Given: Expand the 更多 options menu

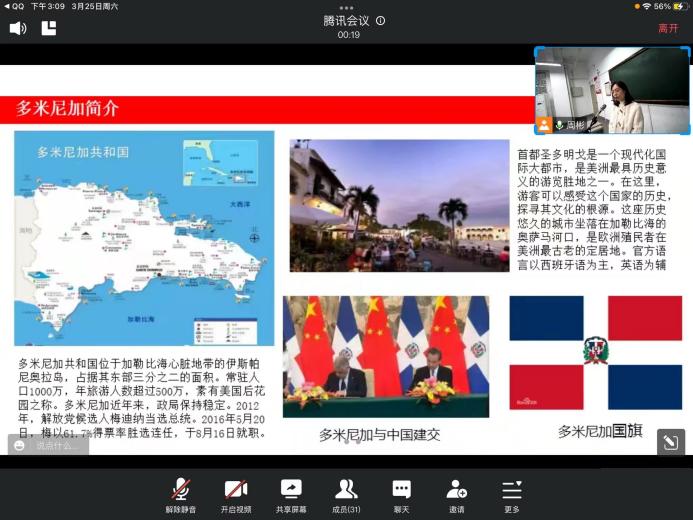Looking at the screenshot, I should coord(511,494).
